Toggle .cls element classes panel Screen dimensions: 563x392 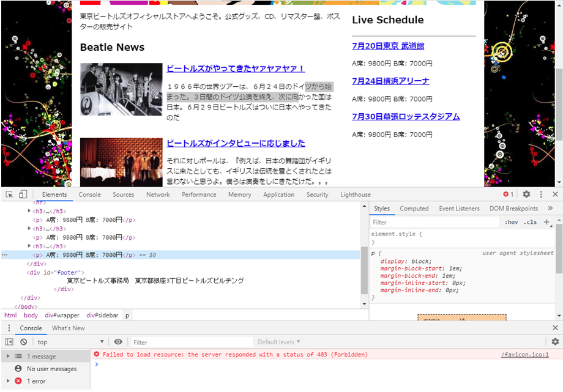coord(530,222)
